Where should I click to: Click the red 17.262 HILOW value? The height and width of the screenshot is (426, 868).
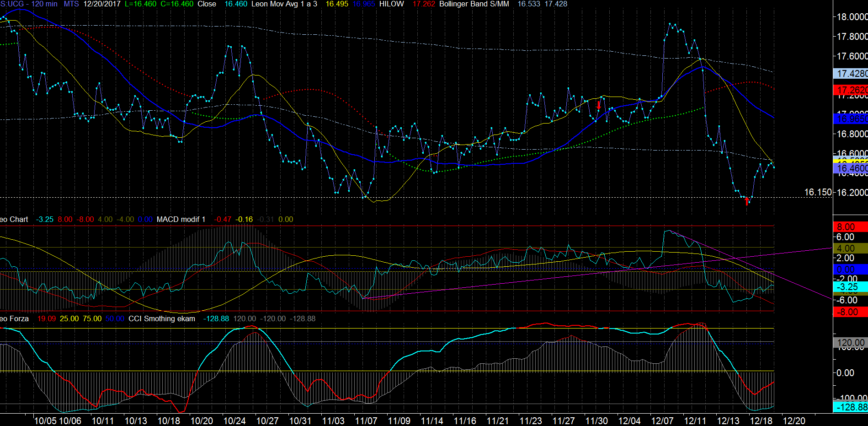pos(424,4)
